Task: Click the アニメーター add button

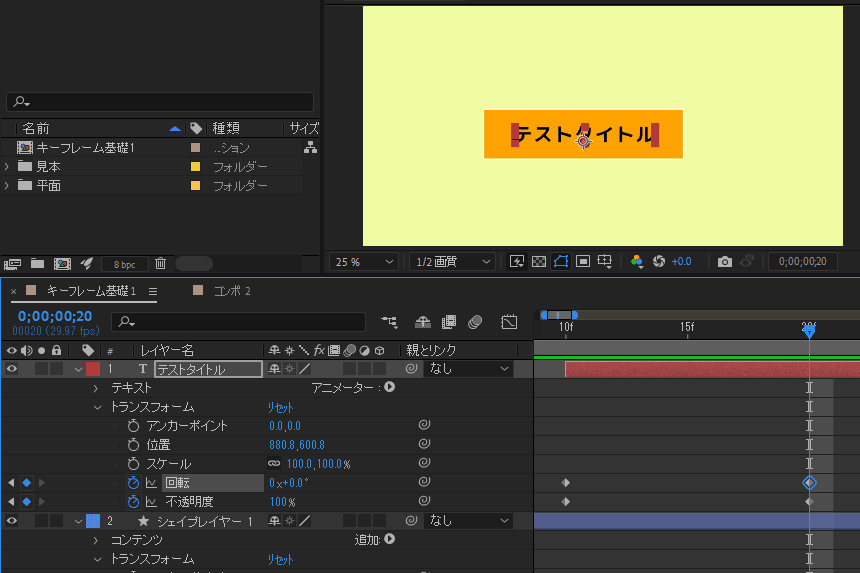Action: (389, 387)
